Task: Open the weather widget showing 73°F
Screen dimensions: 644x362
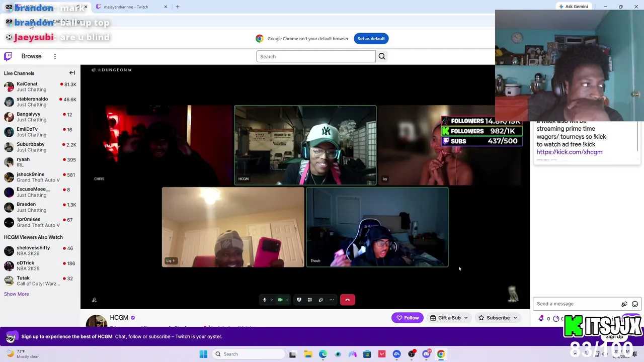Action: click(21, 354)
